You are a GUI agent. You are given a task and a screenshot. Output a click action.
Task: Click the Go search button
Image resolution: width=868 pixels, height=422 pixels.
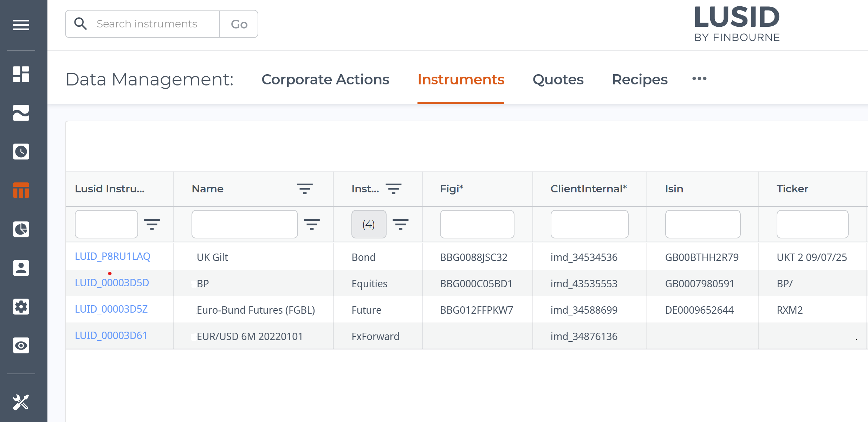[239, 24]
